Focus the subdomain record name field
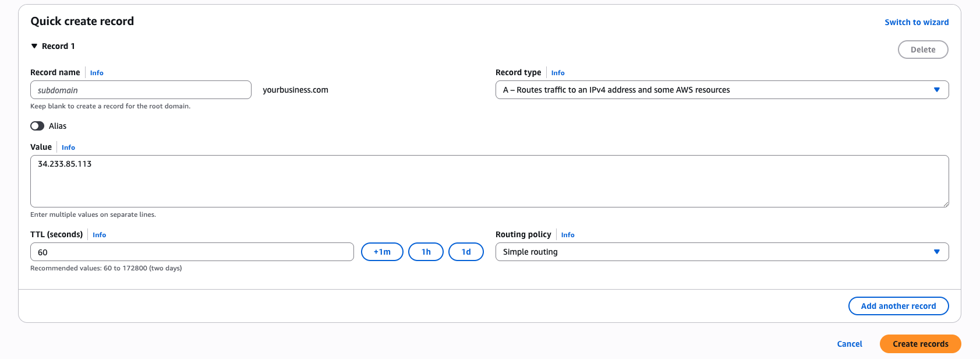This screenshot has width=980, height=359. 141,90
